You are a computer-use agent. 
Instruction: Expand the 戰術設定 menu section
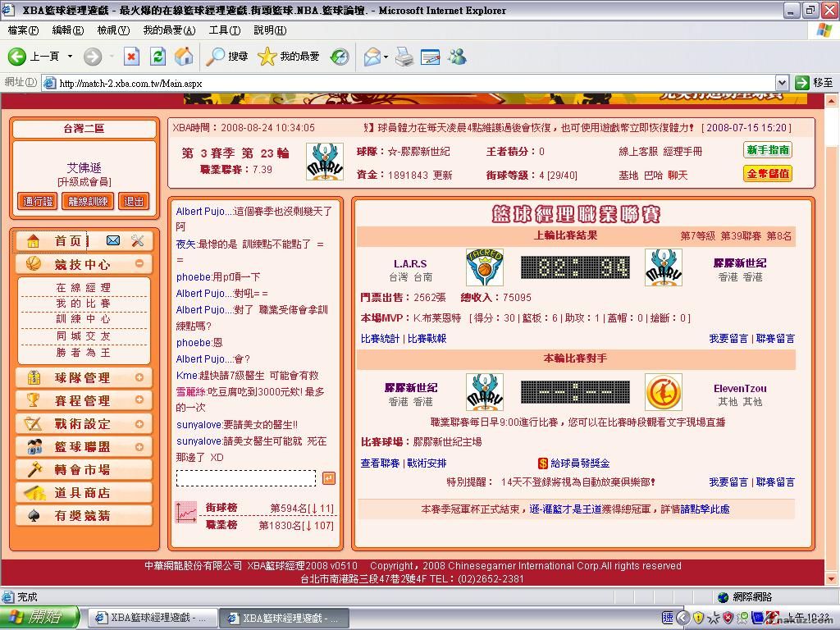(139, 423)
